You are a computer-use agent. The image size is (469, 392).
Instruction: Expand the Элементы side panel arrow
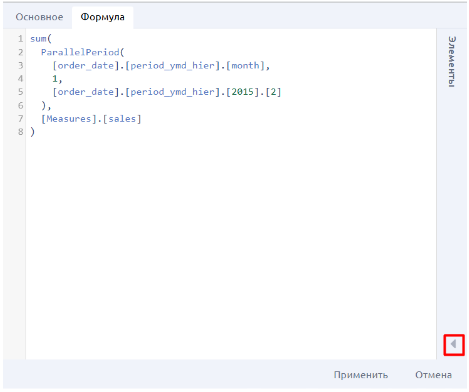(454, 344)
